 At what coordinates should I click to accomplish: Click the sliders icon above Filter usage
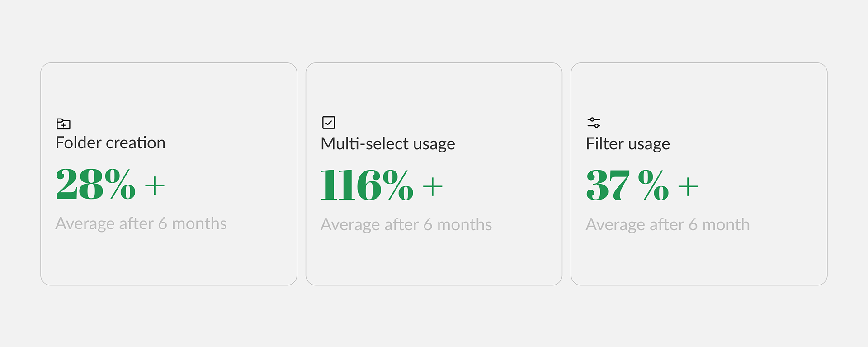click(x=594, y=123)
